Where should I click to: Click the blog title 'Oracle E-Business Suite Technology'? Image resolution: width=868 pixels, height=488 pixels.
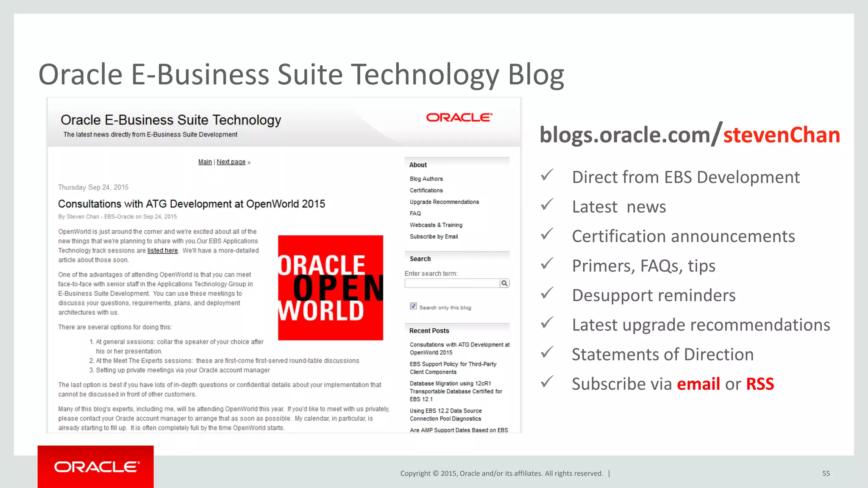click(x=171, y=120)
